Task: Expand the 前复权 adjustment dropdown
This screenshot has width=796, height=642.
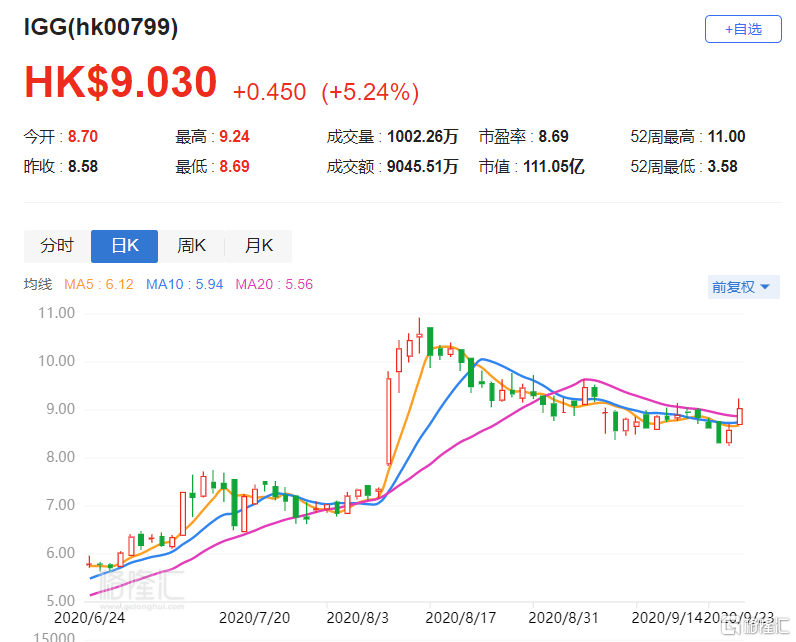Action: pyautogui.click(x=743, y=287)
